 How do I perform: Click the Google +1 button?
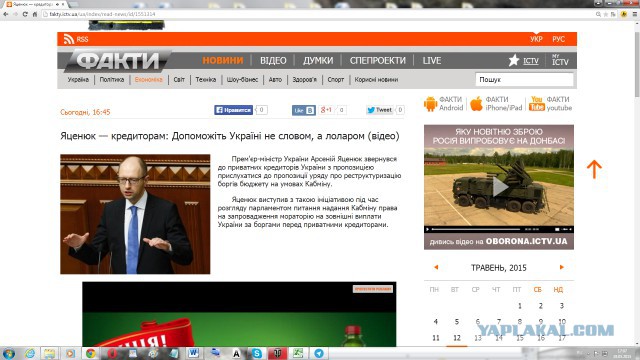pyautogui.click(x=327, y=110)
